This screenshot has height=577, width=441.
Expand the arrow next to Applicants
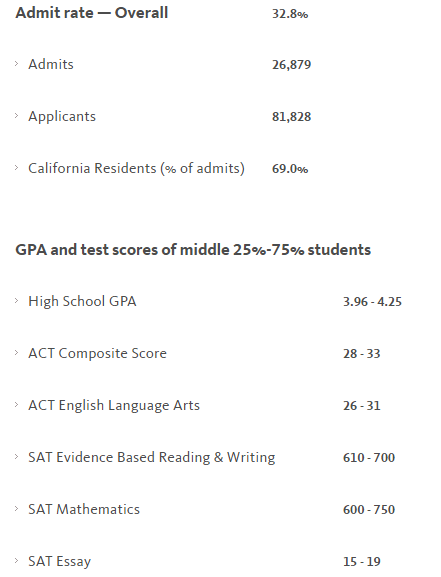(17, 116)
